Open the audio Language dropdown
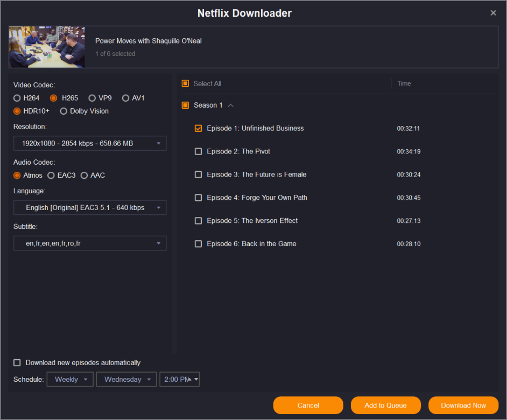Image resolution: width=507 pixels, height=420 pixels. (90, 207)
